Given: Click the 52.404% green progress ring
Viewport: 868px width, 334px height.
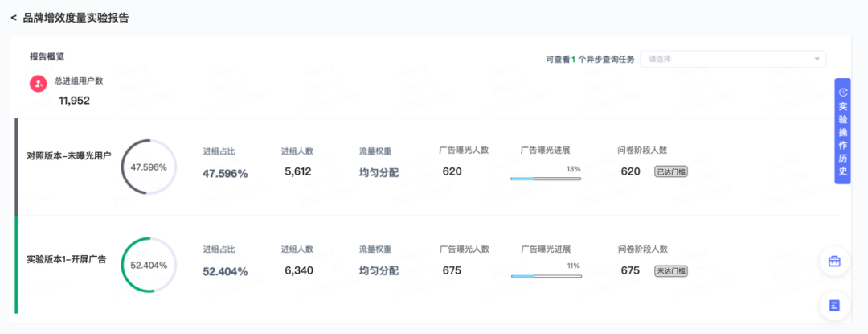Looking at the screenshot, I should [149, 265].
